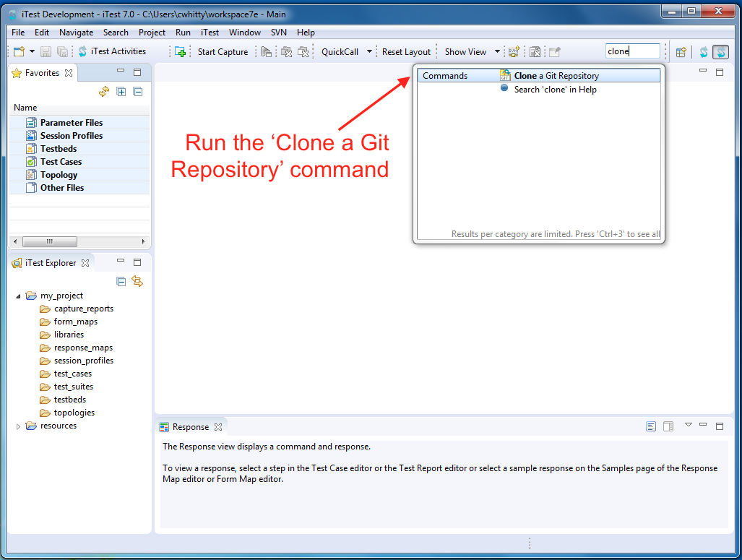This screenshot has width=742, height=560.
Task: Click in the quick access field containing 'clone'
Action: [632, 51]
